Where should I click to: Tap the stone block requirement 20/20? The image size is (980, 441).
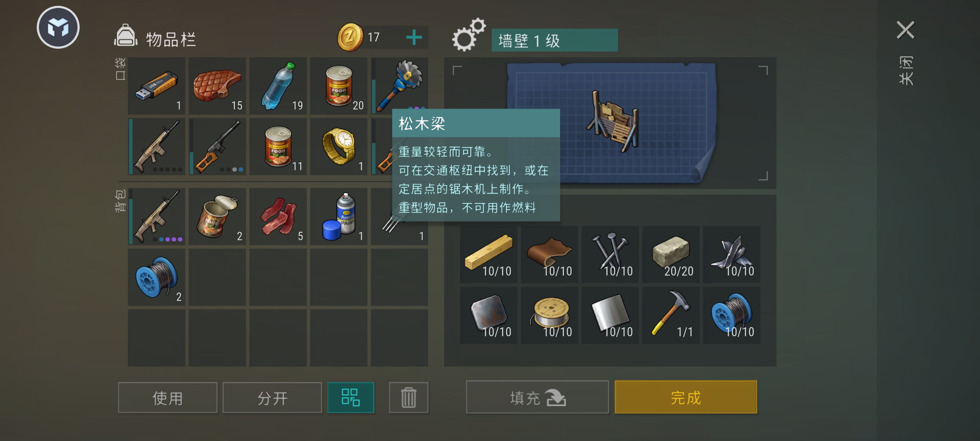point(671,254)
